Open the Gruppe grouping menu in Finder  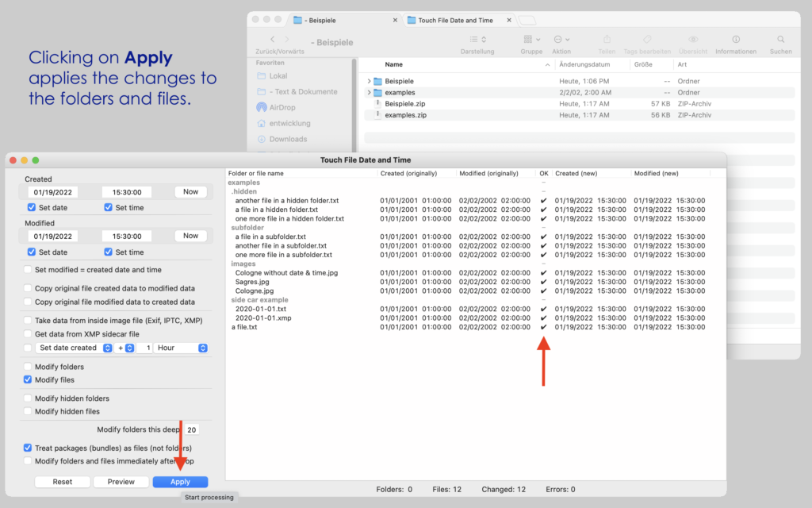(x=532, y=40)
